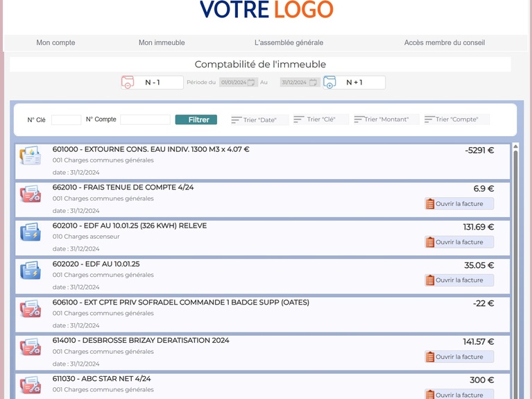This screenshot has height=399, width=532.
Task: Go to next year with N + 1 button
Action: 354,83
